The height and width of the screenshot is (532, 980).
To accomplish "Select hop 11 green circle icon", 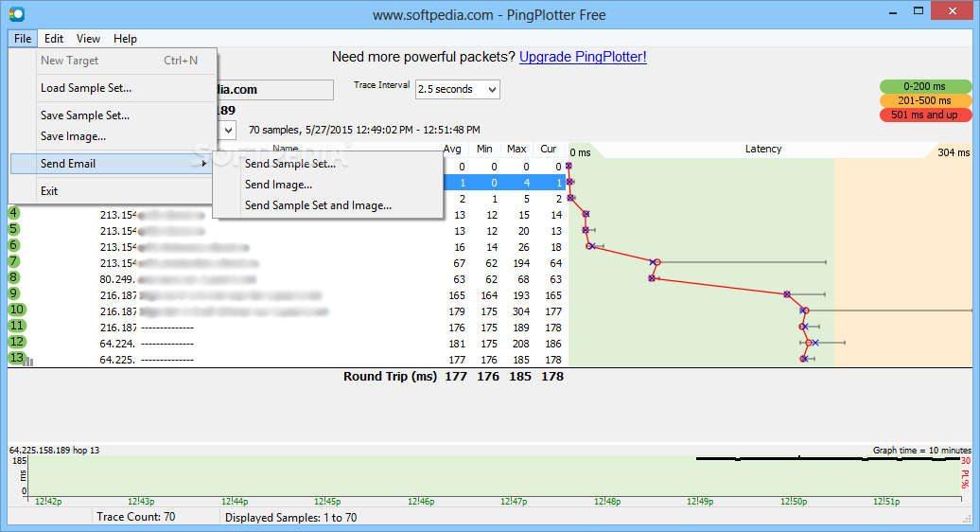I will [17, 326].
